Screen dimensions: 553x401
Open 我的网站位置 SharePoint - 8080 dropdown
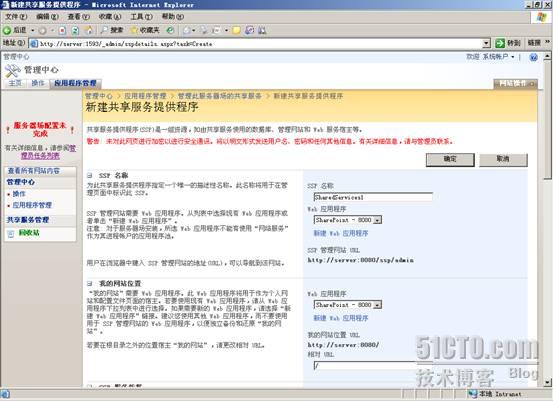coord(348,305)
